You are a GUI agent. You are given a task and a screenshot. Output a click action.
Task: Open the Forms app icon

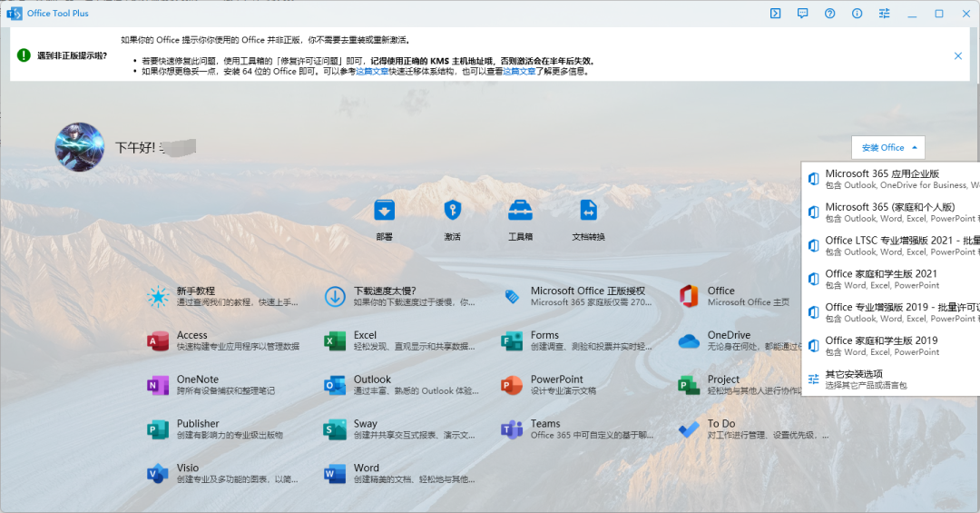pos(512,341)
